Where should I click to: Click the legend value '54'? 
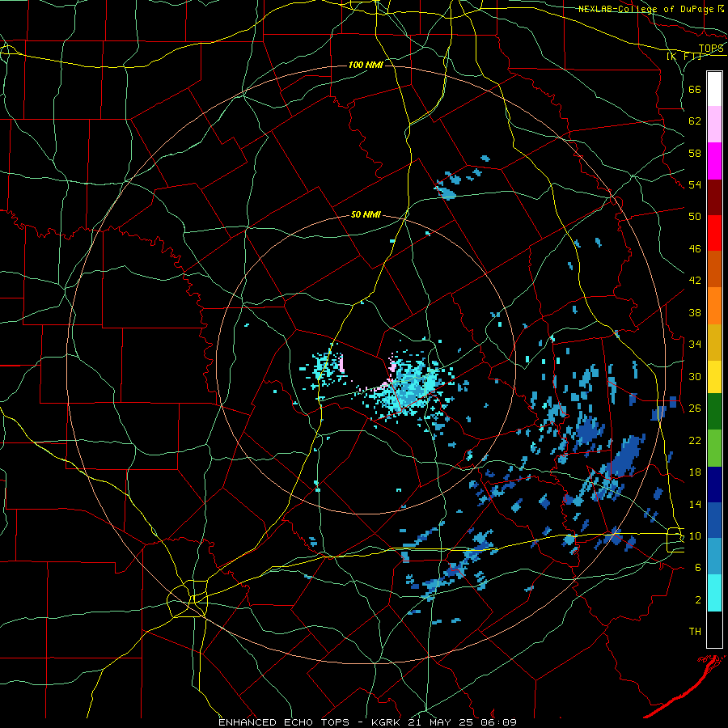pyautogui.click(x=695, y=184)
